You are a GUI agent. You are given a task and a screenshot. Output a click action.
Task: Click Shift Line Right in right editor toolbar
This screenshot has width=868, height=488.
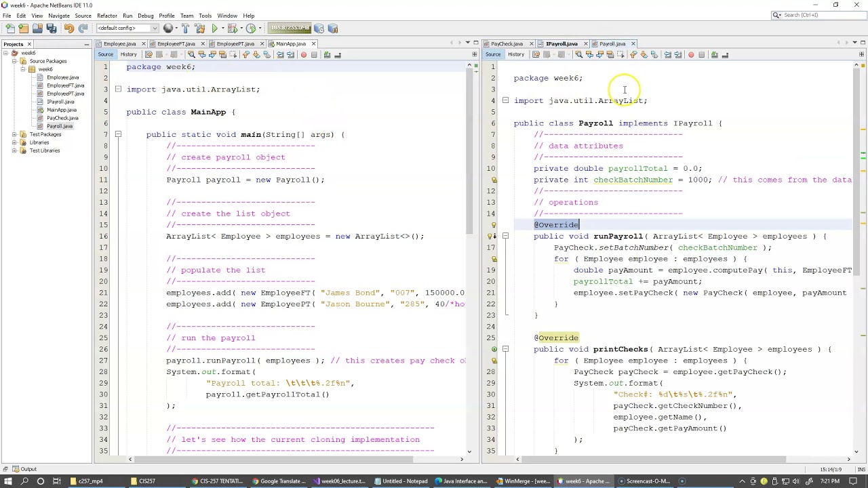pyautogui.click(x=678, y=55)
